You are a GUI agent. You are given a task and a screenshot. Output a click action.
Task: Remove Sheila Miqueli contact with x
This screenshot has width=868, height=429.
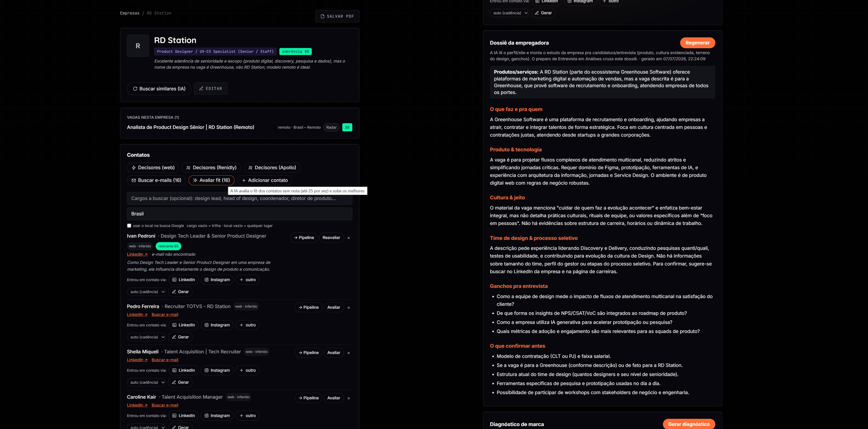(349, 353)
